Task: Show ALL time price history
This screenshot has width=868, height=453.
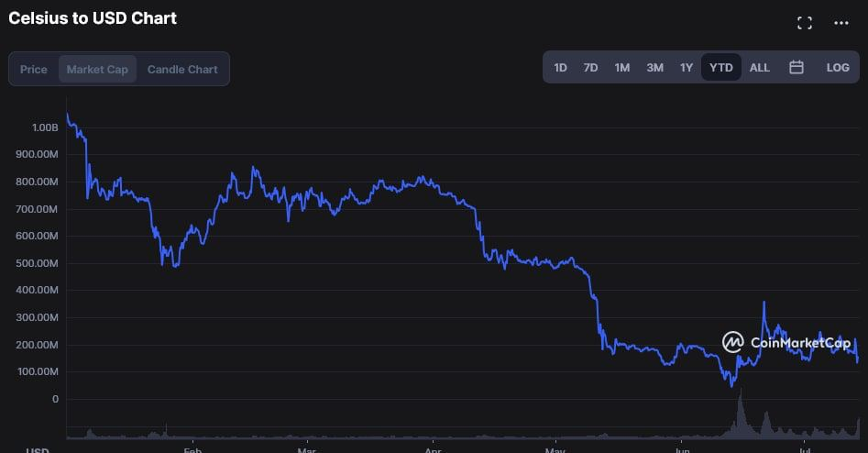Action: click(760, 68)
